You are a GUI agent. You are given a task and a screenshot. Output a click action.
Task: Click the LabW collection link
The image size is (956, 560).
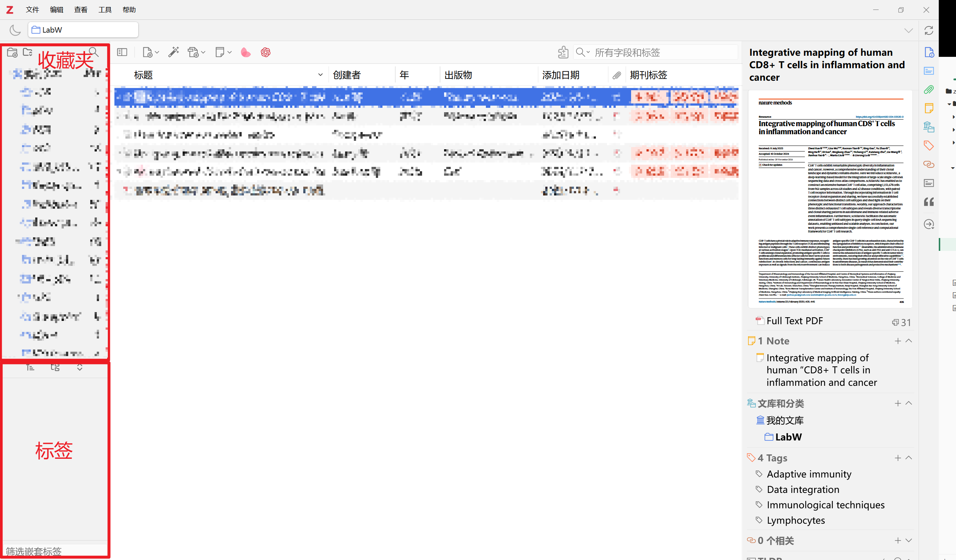coord(788,437)
